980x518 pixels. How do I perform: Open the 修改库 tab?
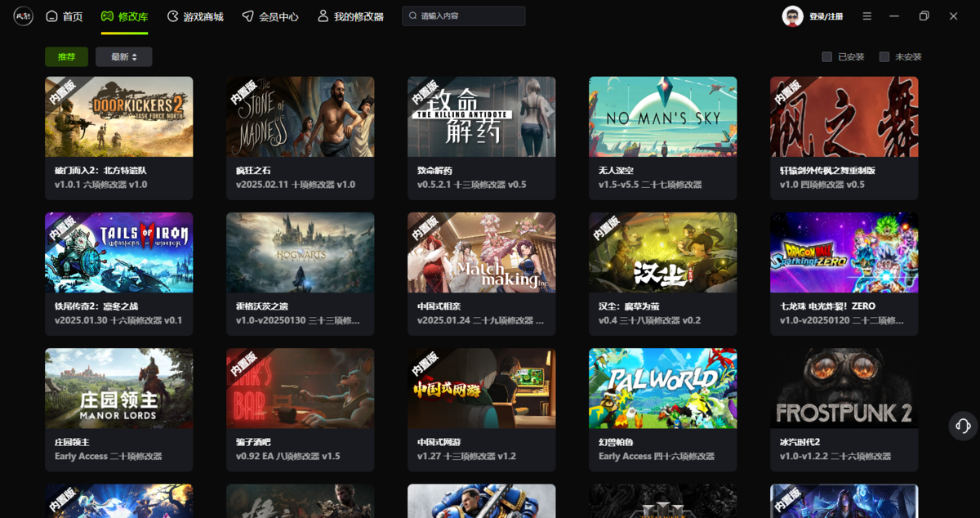124,16
